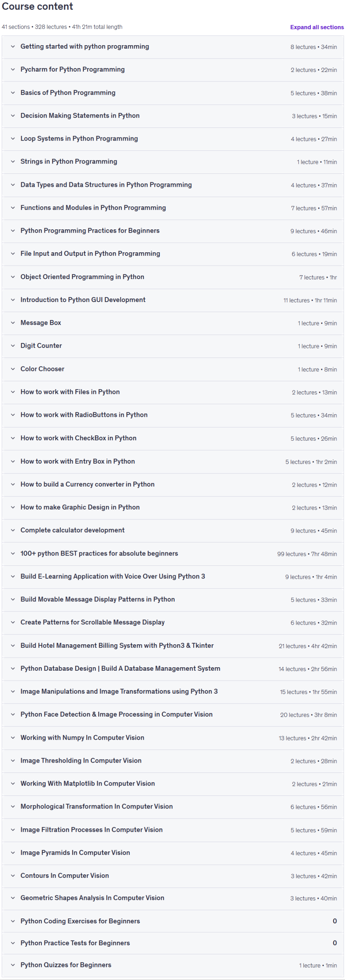Expand 100+ python BEST practices section

[x=173, y=554]
